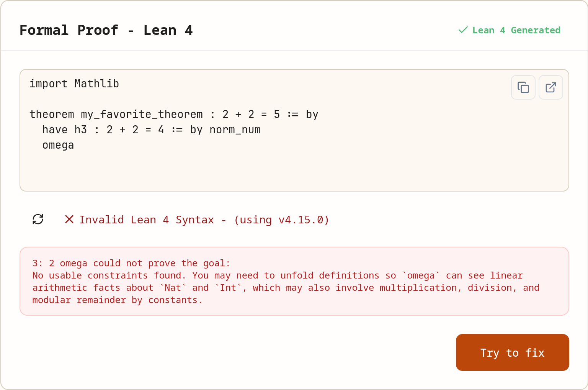
Task: Click the omega tactic line in code
Action: coord(58,145)
